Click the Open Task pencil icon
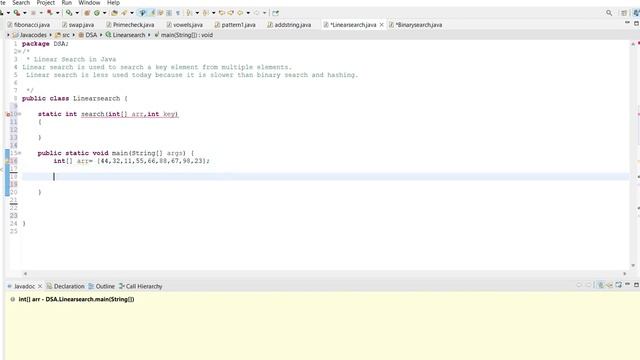 (124, 13)
